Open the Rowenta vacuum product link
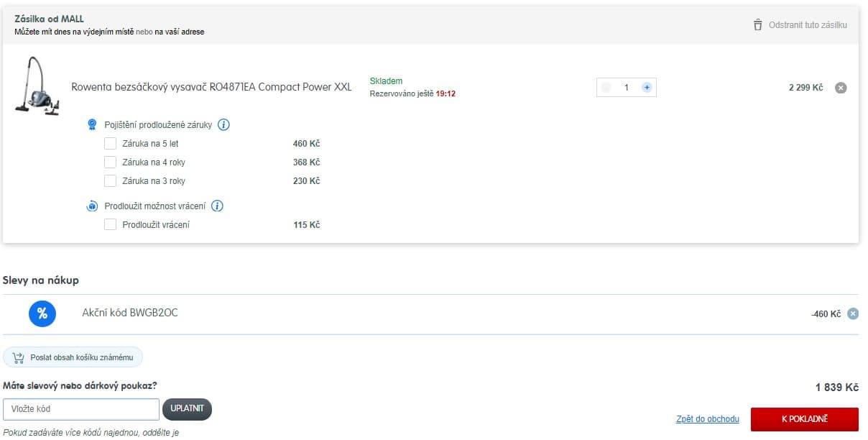The height and width of the screenshot is (440, 868). click(x=212, y=87)
